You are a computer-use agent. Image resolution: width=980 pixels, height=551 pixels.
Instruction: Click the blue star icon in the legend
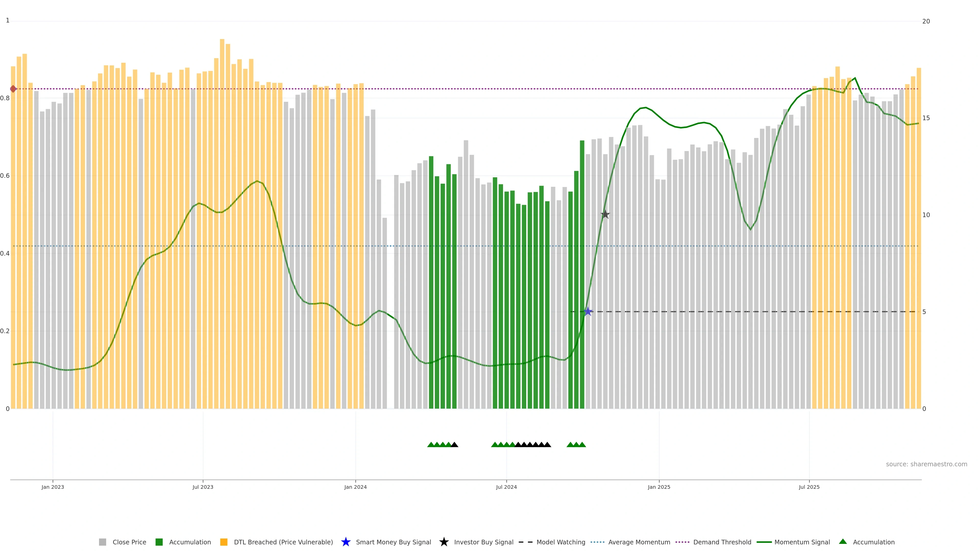coord(346,542)
